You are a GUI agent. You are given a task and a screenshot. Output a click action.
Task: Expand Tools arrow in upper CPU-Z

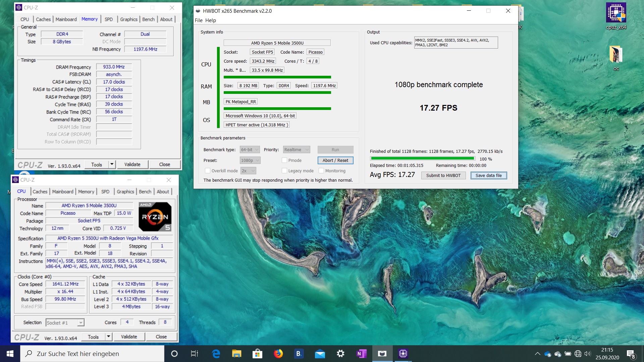[x=112, y=164]
